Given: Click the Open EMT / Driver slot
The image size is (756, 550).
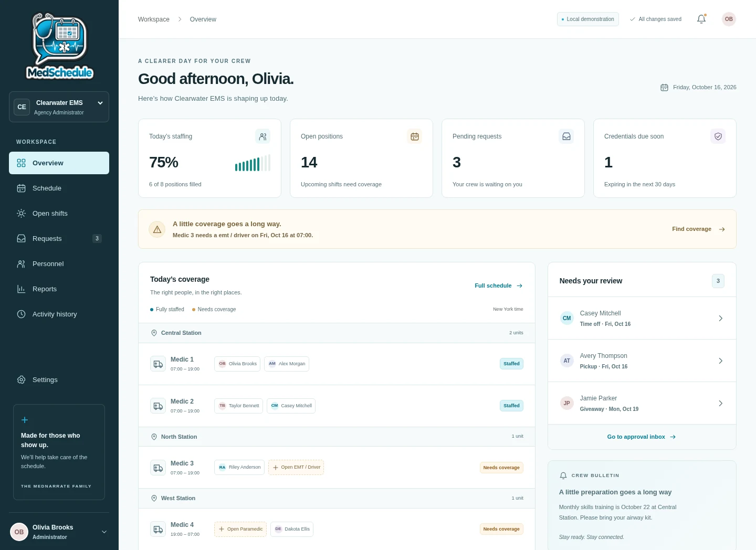Looking at the screenshot, I should tap(296, 467).
